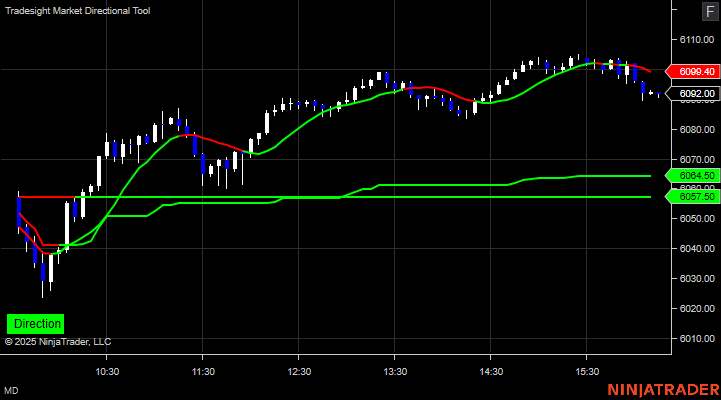Click the 15:30 time axis label
The height and width of the screenshot is (400, 721).
pos(587,371)
